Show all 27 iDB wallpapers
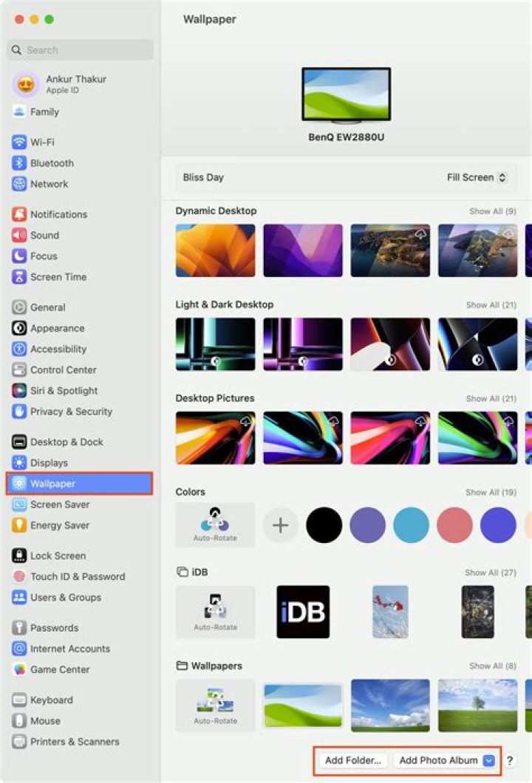Screen dimensions: 532x783 click(x=491, y=572)
